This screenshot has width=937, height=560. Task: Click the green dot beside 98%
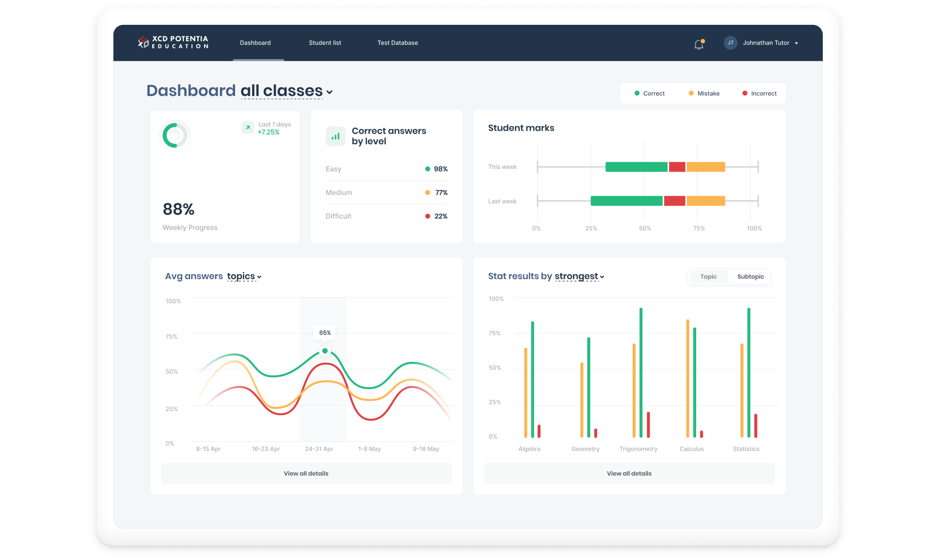click(x=428, y=169)
